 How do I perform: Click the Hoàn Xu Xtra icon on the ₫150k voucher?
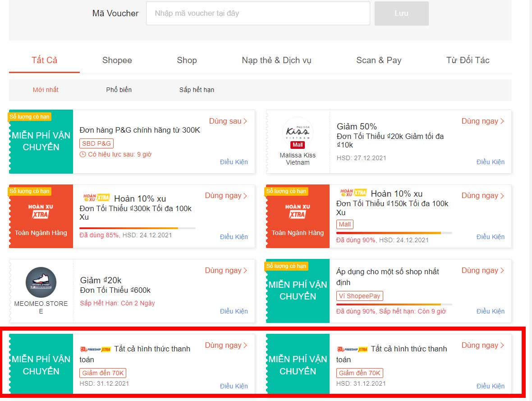coord(353,193)
